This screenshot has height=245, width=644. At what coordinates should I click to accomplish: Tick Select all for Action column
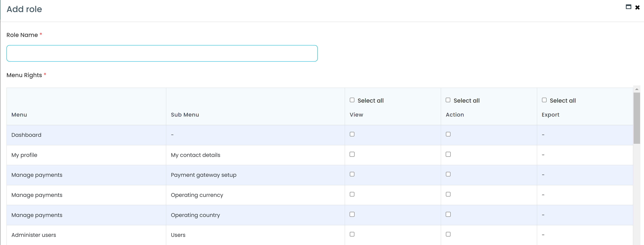(448, 100)
